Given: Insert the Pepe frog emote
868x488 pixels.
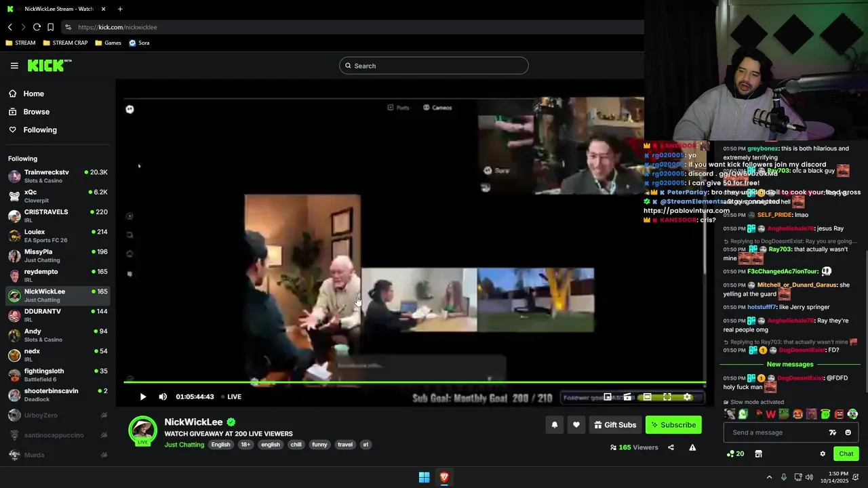Looking at the screenshot, I should [784, 414].
